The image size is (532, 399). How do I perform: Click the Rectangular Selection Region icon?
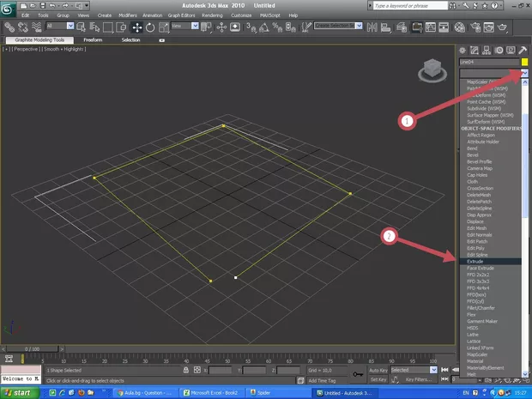[108, 27]
